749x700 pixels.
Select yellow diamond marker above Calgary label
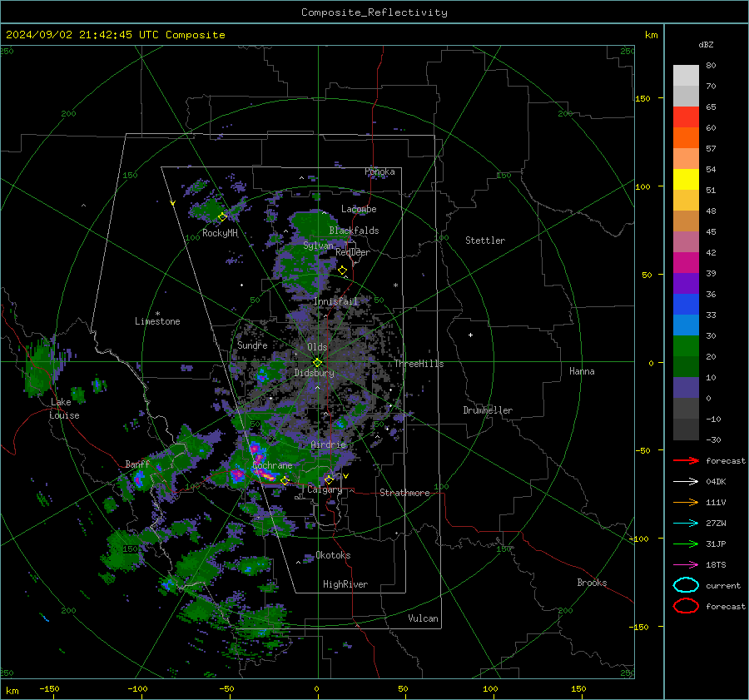click(329, 479)
